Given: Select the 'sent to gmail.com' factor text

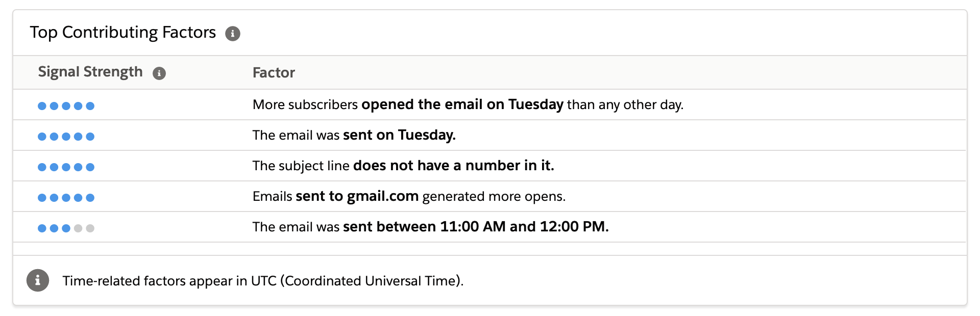Looking at the screenshot, I should 357,196.
